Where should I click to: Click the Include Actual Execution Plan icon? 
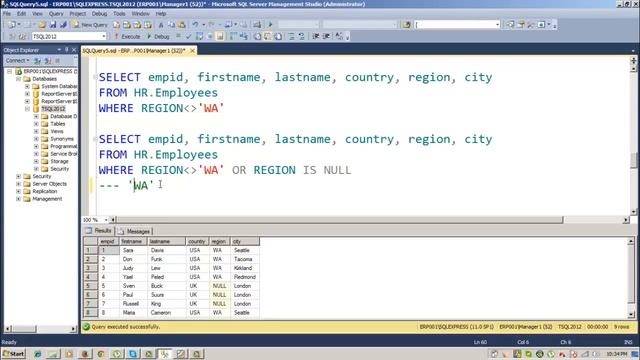pyautogui.click(x=233, y=36)
